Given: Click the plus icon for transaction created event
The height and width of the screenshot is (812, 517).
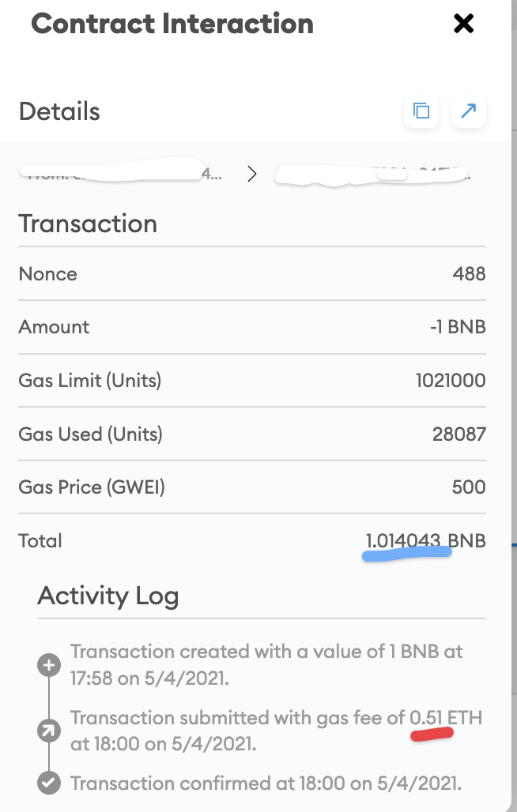Looking at the screenshot, I should 48,665.
